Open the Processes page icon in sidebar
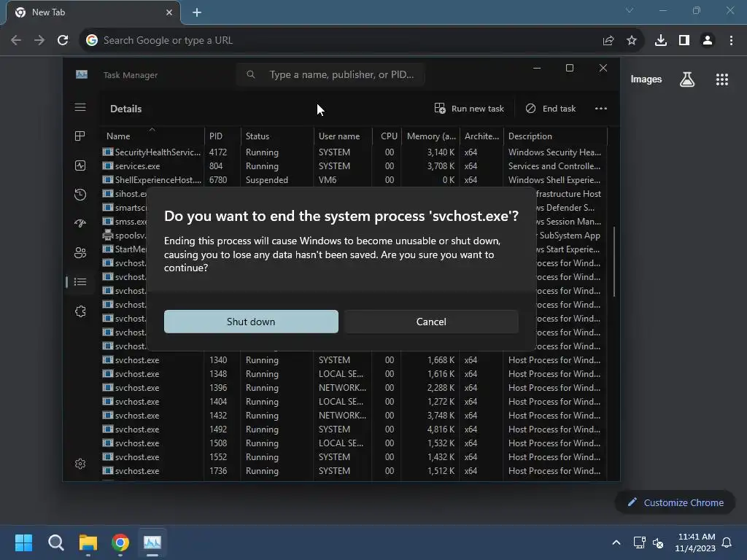Viewport: 747px width, 560px height. pyautogui.click(x=80, y=136)
